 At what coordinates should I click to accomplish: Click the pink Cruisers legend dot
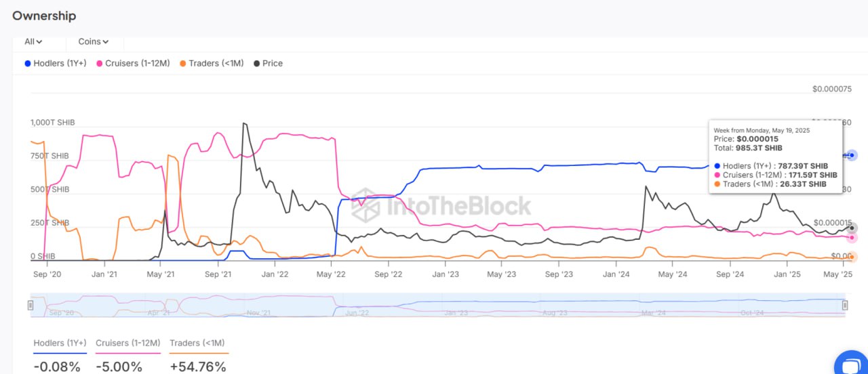(x=100, y=63)
